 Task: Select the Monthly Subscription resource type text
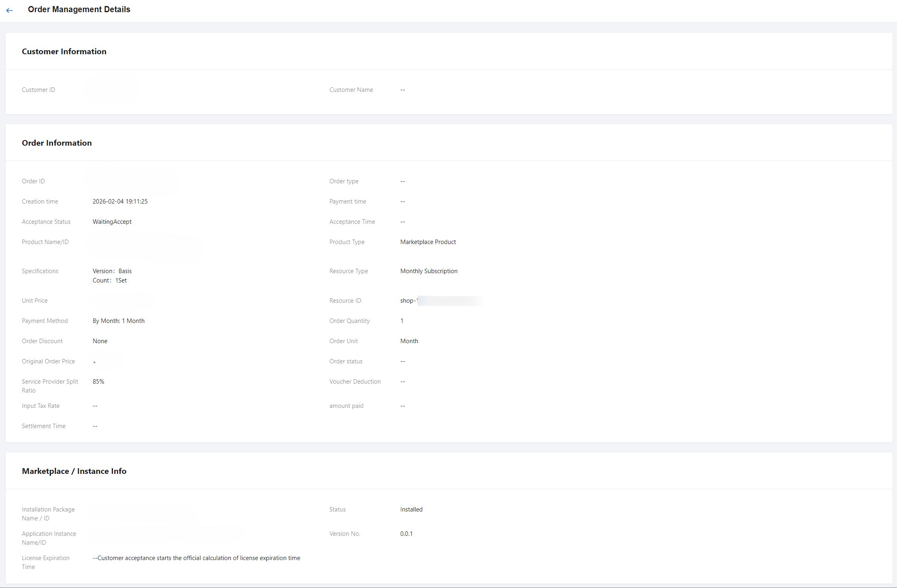[429, 271]
